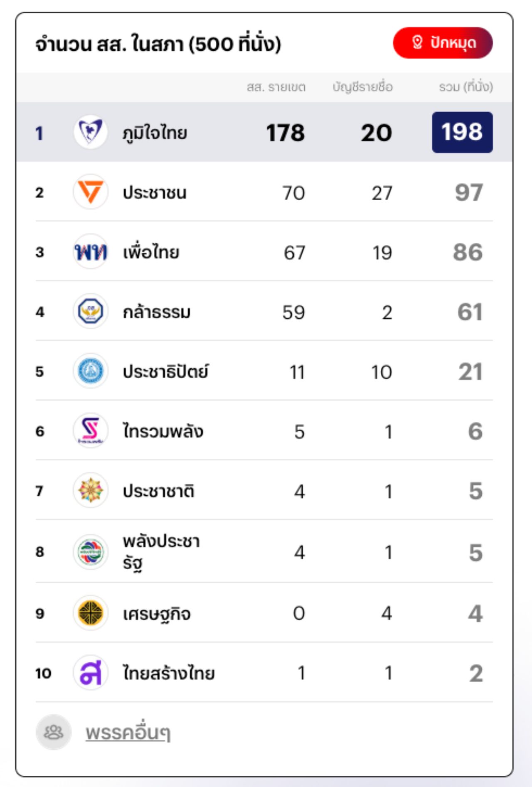
Task: Open the พรรคอื่นๆ other parties link
Action: pyautogui.click(x=128, y=733)
